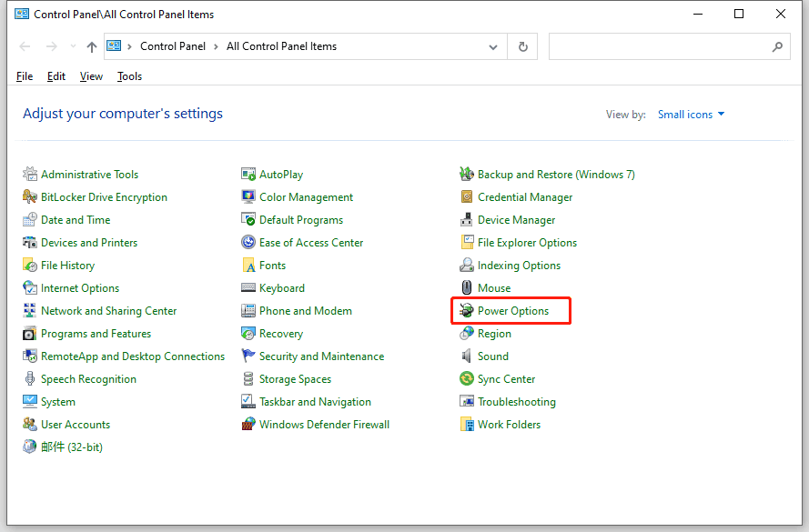Open the View menu

[x=91, y=76]
